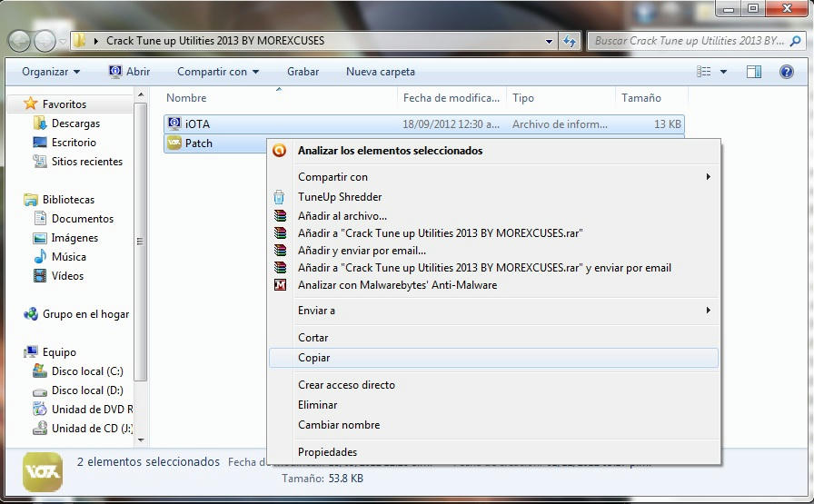
Task: Click the iOTA size '13 KB' cell
Action: pos(667,124)
